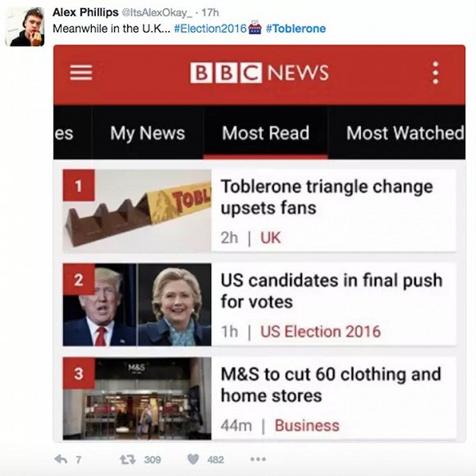476x476 pixels.
Task: Click the M&S storefront thumbnail
Action: click(137, 398)
